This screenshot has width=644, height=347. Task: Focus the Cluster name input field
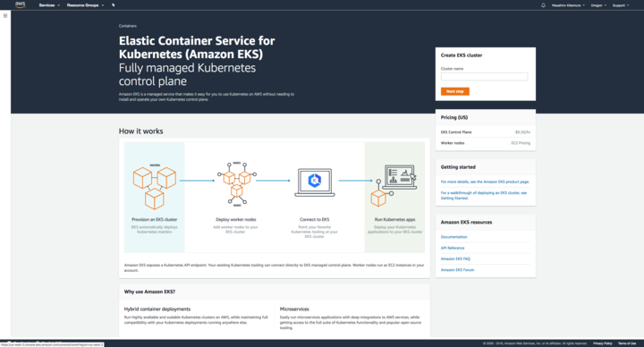484,76
